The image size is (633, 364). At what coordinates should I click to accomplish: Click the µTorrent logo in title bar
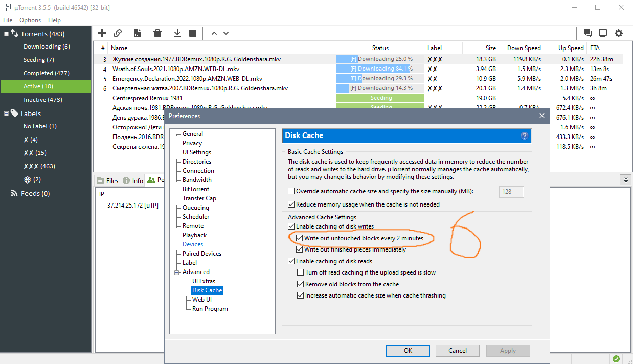point(7,8)
